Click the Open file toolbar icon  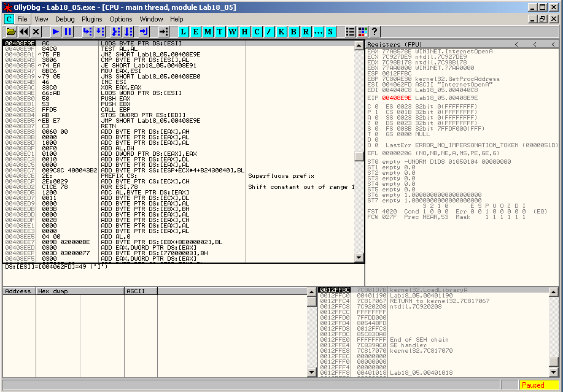[11, 31]
